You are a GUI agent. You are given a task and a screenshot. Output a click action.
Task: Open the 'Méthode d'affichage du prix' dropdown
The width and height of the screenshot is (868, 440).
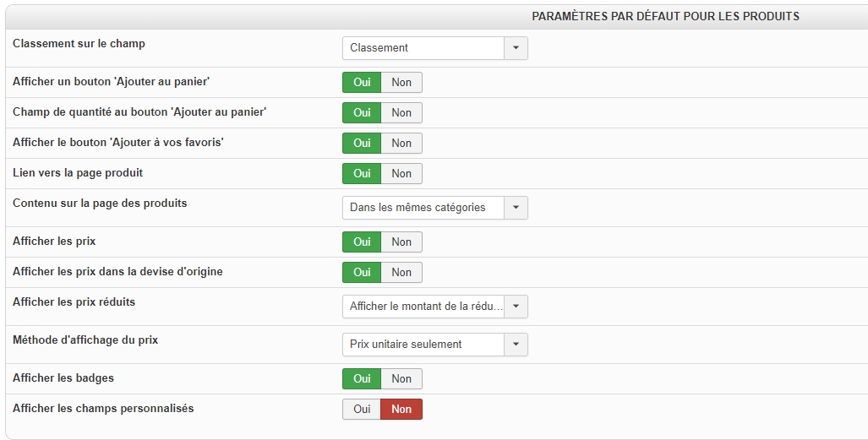516,345
